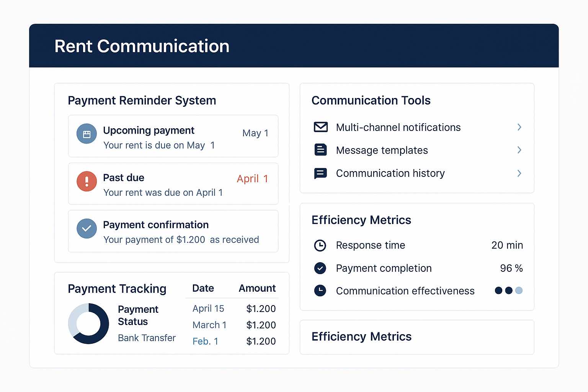Click the Communication Tools heading
Screen dimensions: 588x392
click(x=371, y=100)
